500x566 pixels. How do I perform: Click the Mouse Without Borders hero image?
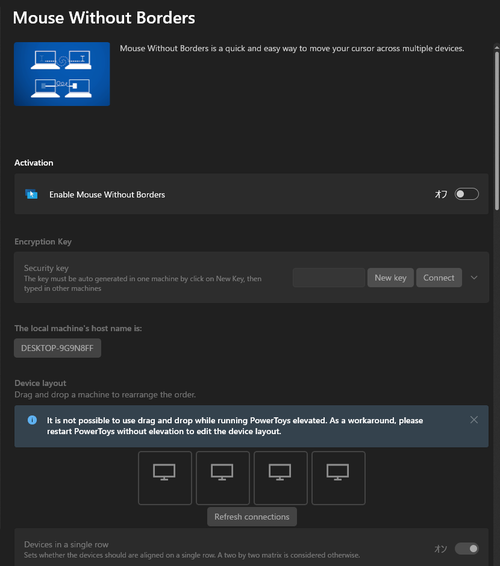(62, 74)
